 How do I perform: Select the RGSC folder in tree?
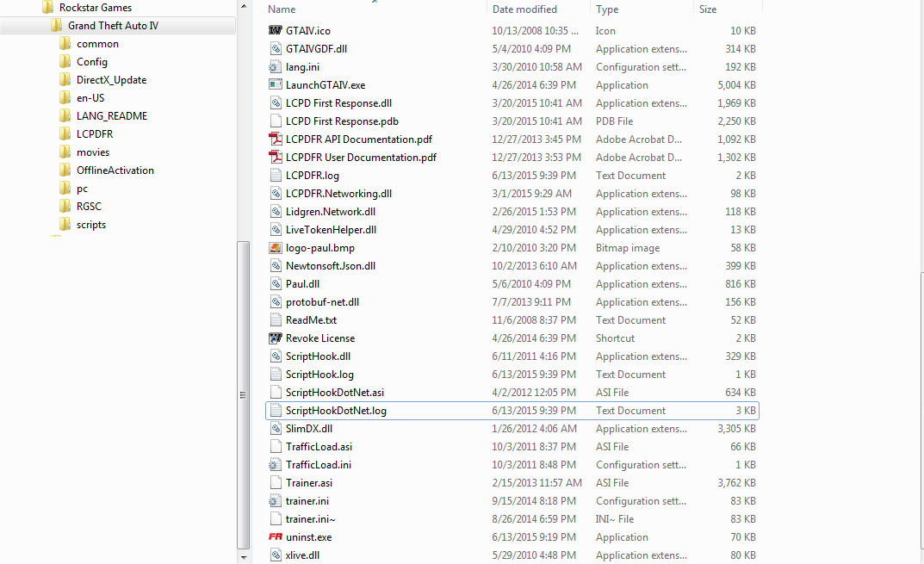89,207
